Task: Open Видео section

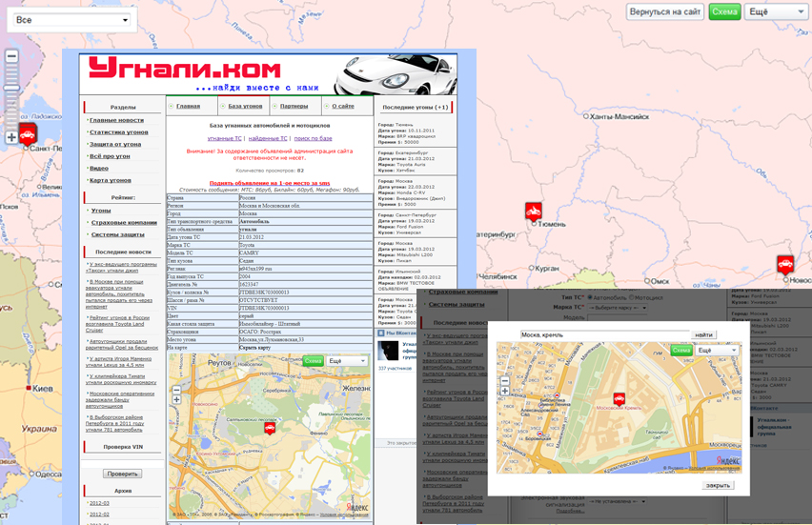Action: point(99,169)
